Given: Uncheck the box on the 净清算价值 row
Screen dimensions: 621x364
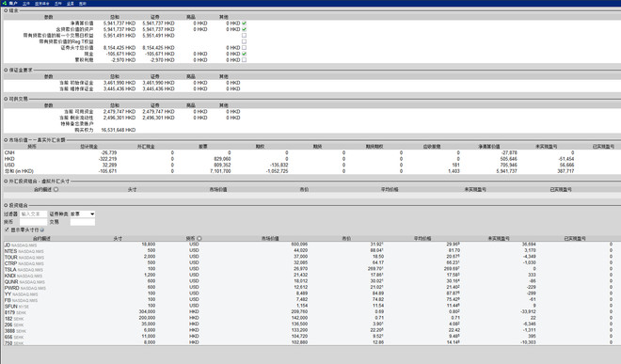Looking at the screenshot, I should [x=244, y=24].
